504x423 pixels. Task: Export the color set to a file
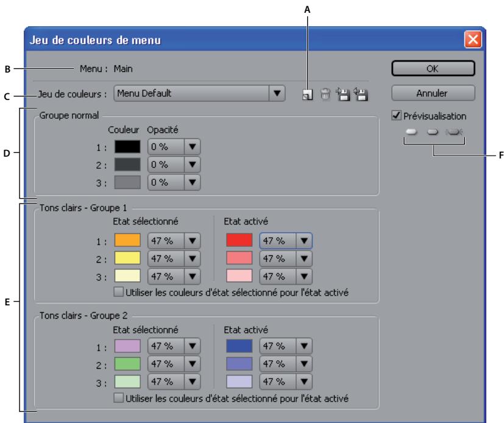point(343,94)
